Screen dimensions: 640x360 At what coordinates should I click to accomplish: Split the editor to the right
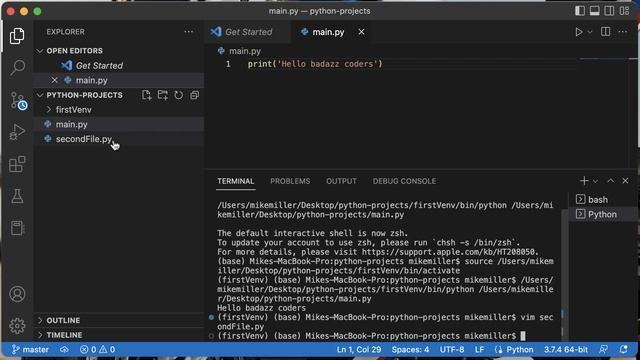pyautogui.click(x=605, y=32)
